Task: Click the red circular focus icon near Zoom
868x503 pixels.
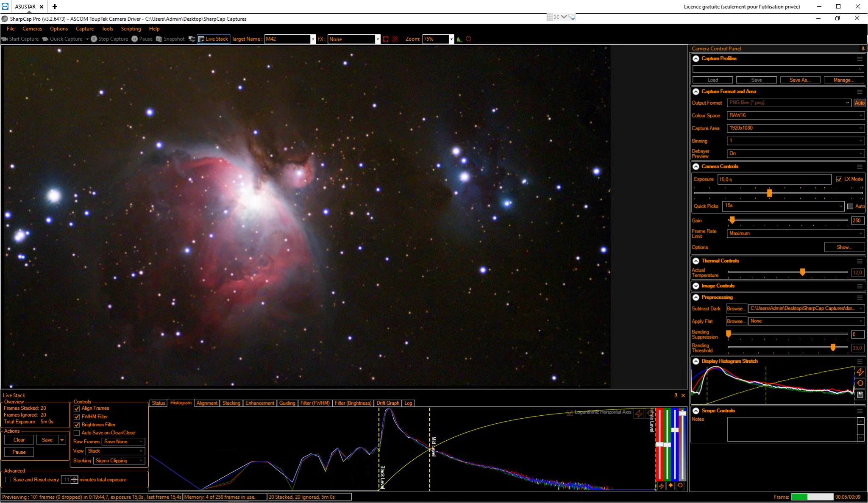Action: click(x=468, y=39)
